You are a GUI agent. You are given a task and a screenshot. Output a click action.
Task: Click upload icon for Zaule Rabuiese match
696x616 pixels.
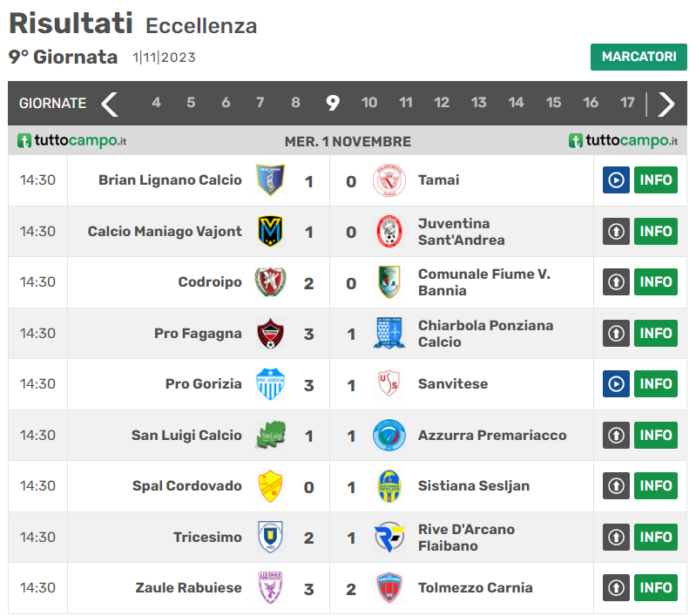click(616, 588)
